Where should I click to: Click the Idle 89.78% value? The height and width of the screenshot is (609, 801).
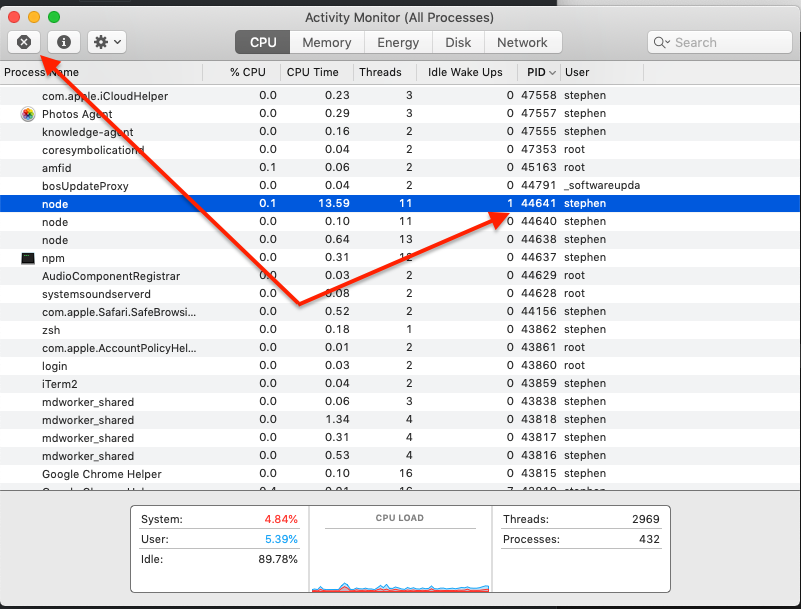click(278, 559)
